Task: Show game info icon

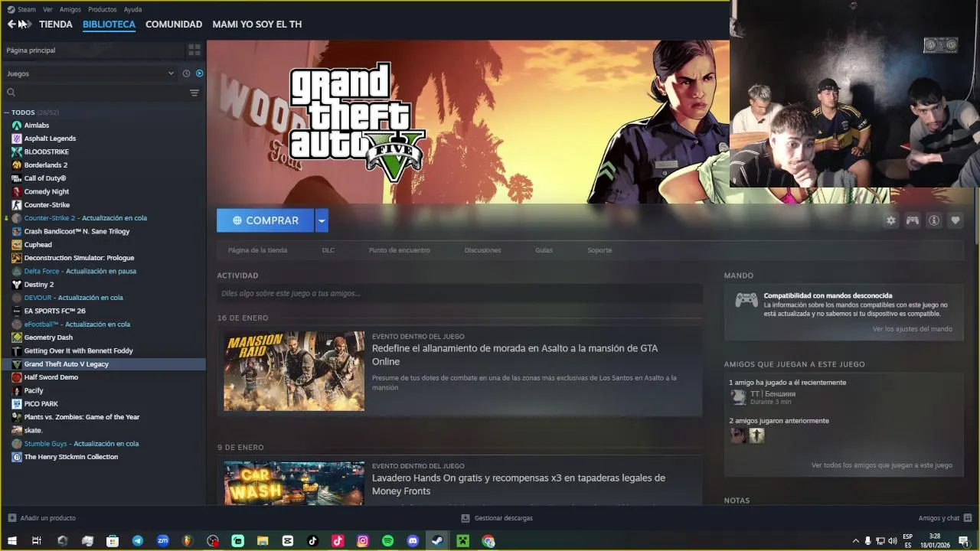Action: 934,220
